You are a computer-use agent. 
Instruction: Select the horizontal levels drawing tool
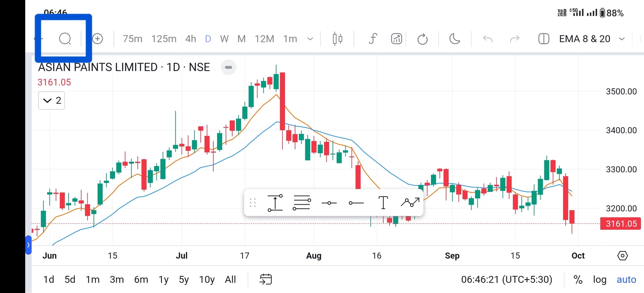pyautogui.click(x=302, y=203)
